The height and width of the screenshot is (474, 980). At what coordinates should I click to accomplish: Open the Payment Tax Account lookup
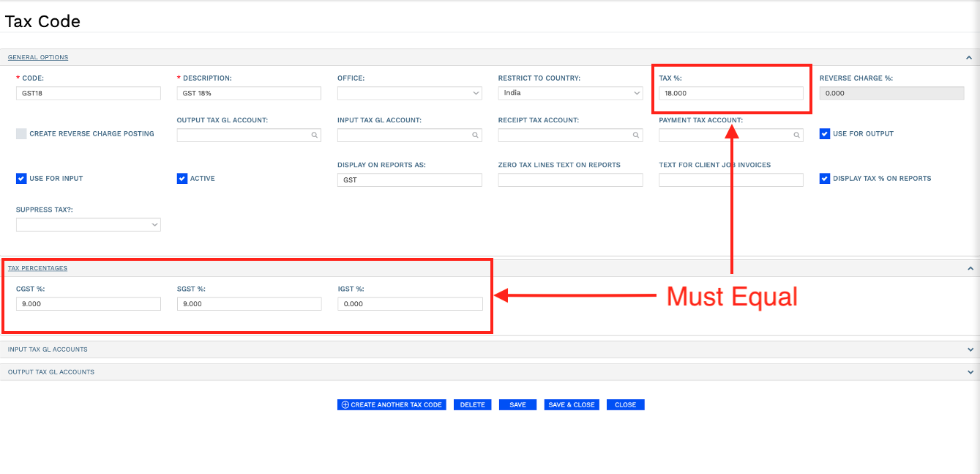coord(796,135)
